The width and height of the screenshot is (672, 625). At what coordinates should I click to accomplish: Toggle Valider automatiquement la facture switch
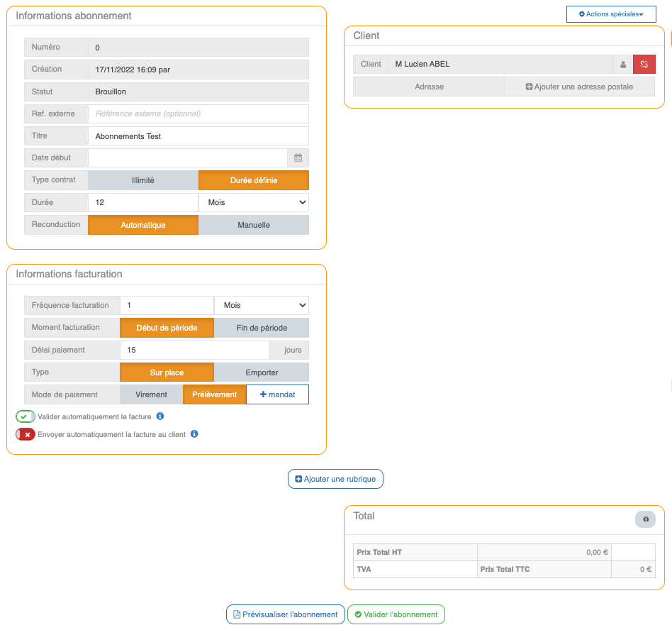click(26, 416)
